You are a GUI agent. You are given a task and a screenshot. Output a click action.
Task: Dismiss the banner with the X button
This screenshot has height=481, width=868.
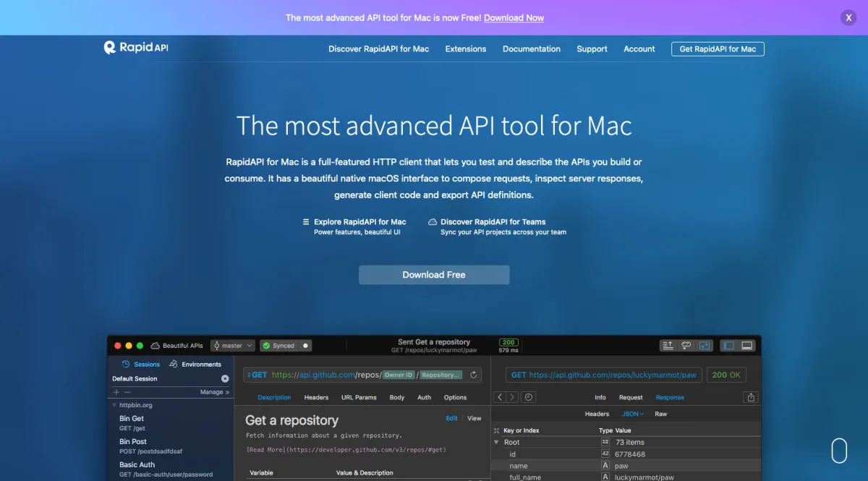click(849, 18)
